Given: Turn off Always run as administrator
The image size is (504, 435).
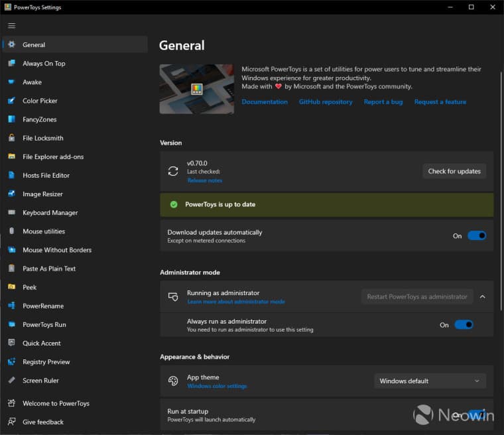Looking at the screenshot, I should point(464,325).
